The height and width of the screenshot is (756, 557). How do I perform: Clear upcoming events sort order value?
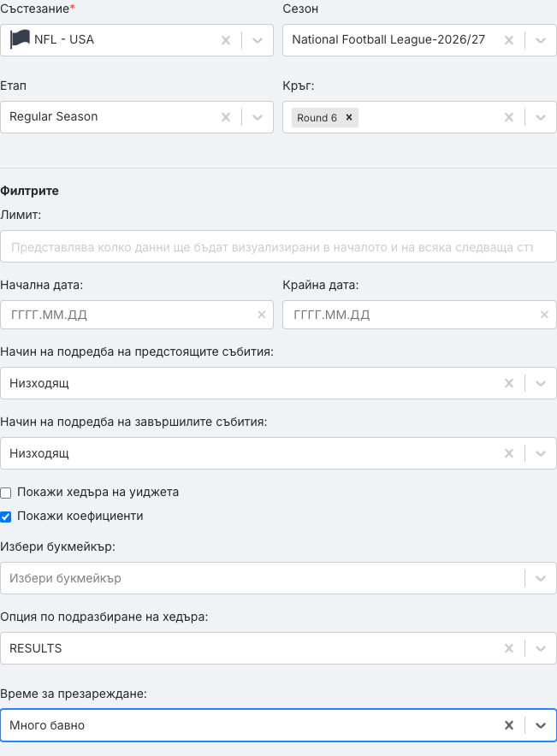coord(509,383)
